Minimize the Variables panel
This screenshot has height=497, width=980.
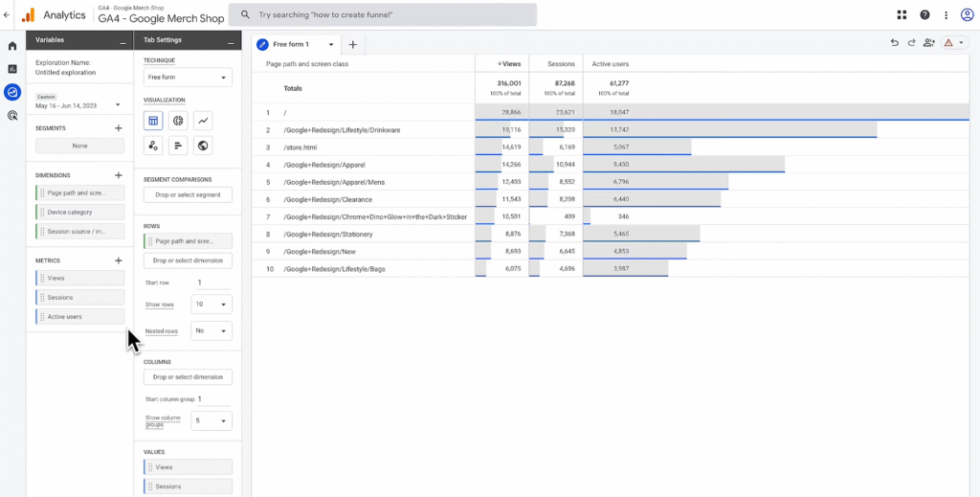pyautogui.click(x=123, y=41)
